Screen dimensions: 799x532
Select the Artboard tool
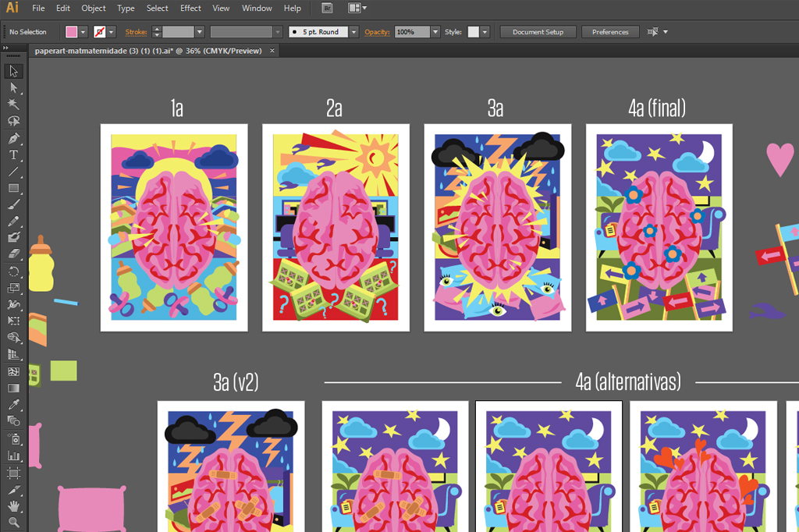tap(14, 473)
